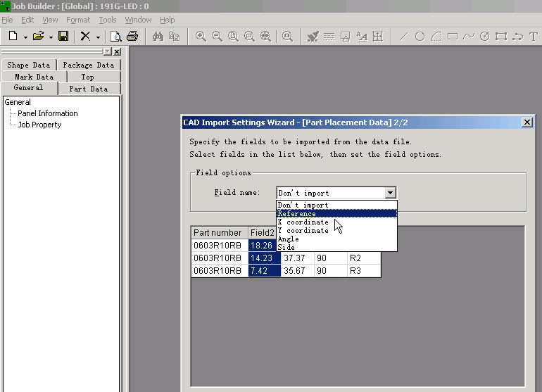Open the Field name combo box arrow
Viewport: 542px width, 392px height.
click(x=390, y=193)
